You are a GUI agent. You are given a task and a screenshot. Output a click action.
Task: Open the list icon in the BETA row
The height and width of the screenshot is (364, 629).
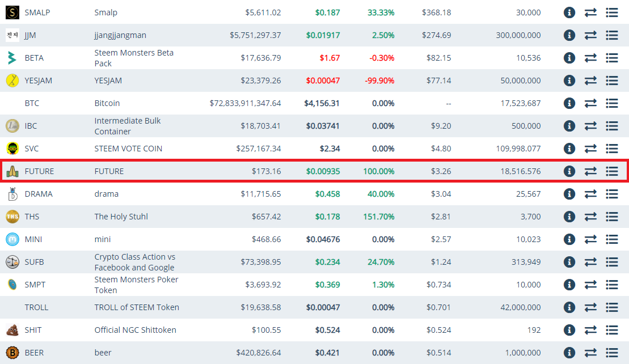pyautogui.click(x=611, y=58)
